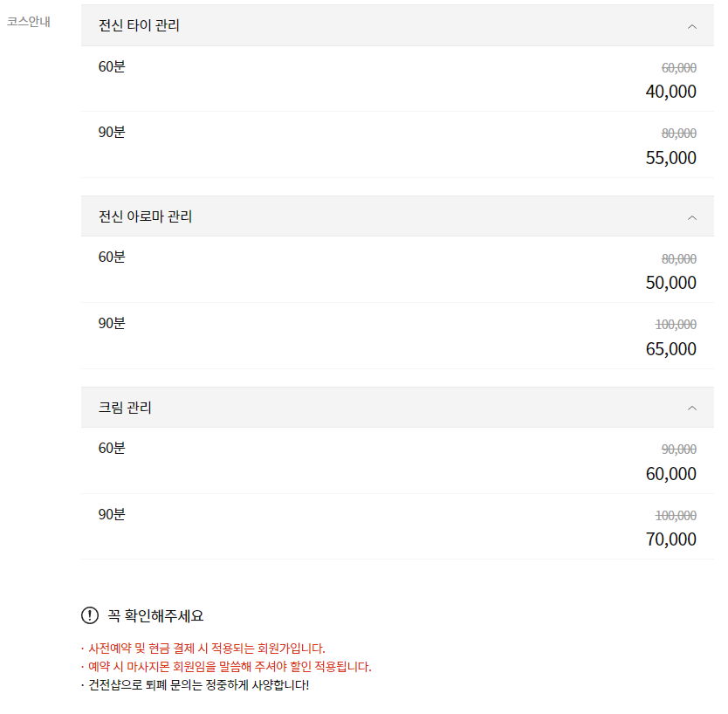The image size is (728, 714).
Task: Click the 전신 타이 관리 section header
Action: [140, 26]
